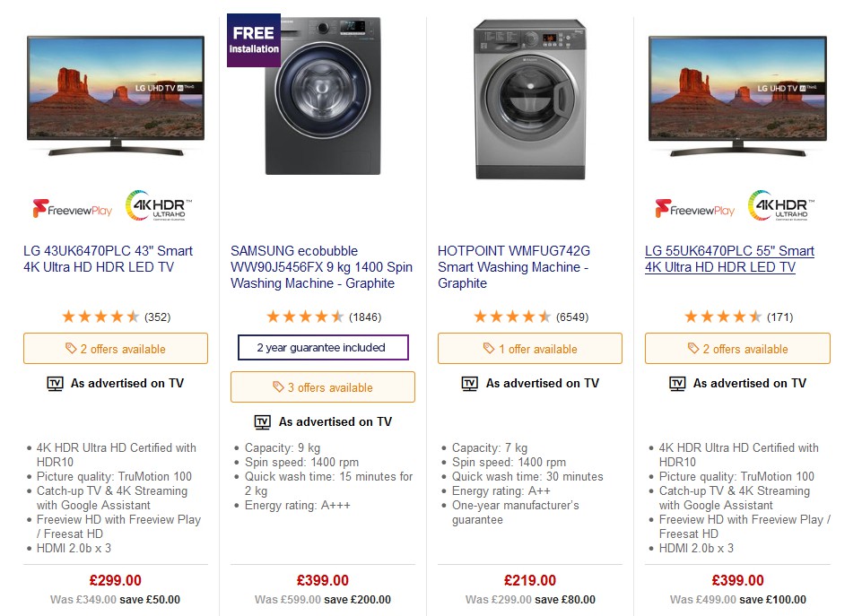This screenshot has height=616, width=862.
Task: Click the TV icon beside 'As advertised on TV' for Samsung
Action: pyautogui.click(x=262, y=421)
